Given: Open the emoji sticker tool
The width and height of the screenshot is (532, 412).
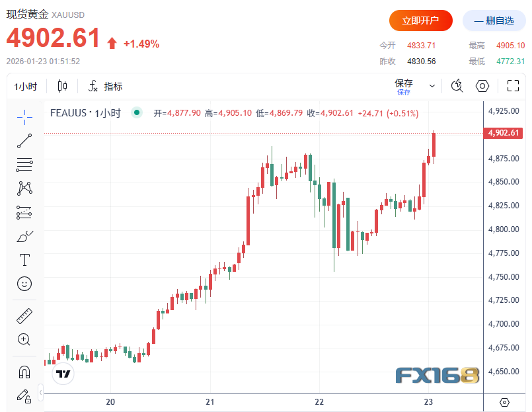Looking at the screenshot, I should pos(24,284).
